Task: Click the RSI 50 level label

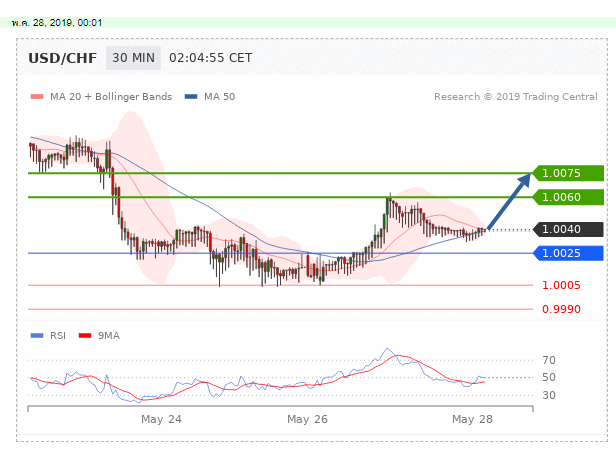Action: pos(549,377)
